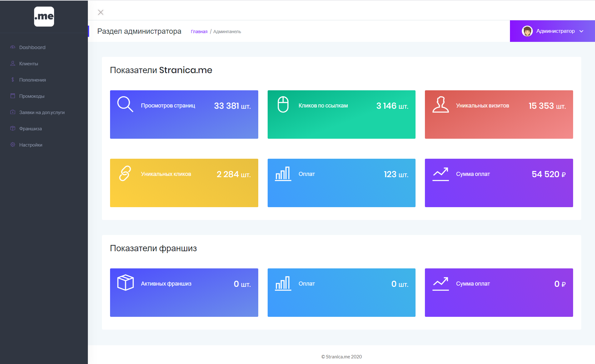The image size is (595, 364).
Task: Click the © Stranica.me 2020 footer text
Action: [341, 357]
